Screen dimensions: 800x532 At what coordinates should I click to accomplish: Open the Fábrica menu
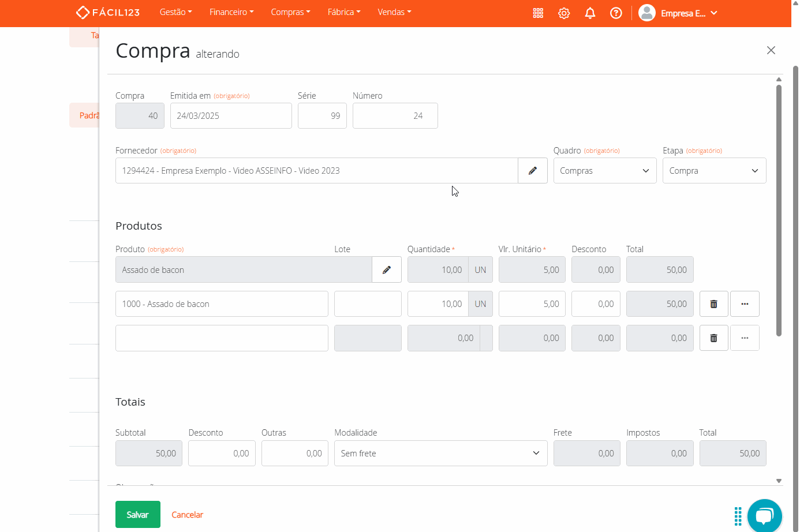[x=343, y=12]
